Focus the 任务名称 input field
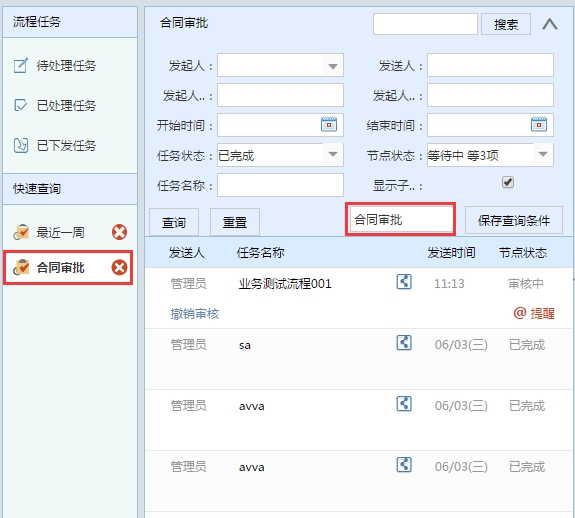575x518 pixels. [280, 185]
